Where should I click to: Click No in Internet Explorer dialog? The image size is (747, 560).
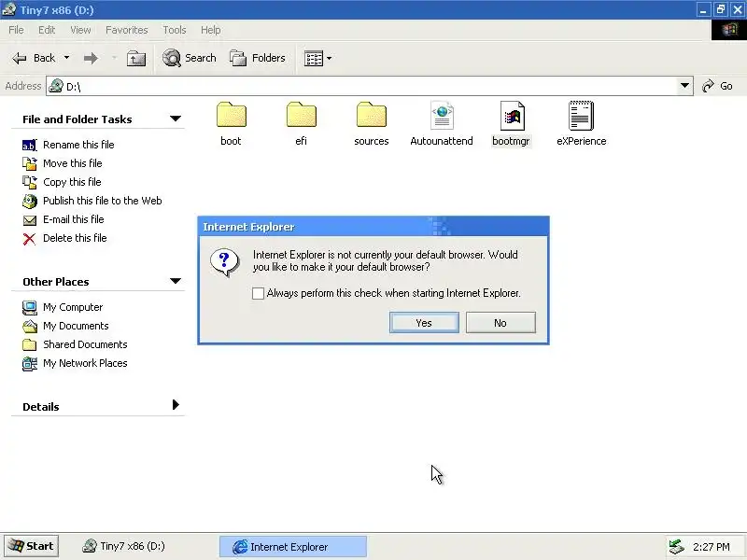500,323
